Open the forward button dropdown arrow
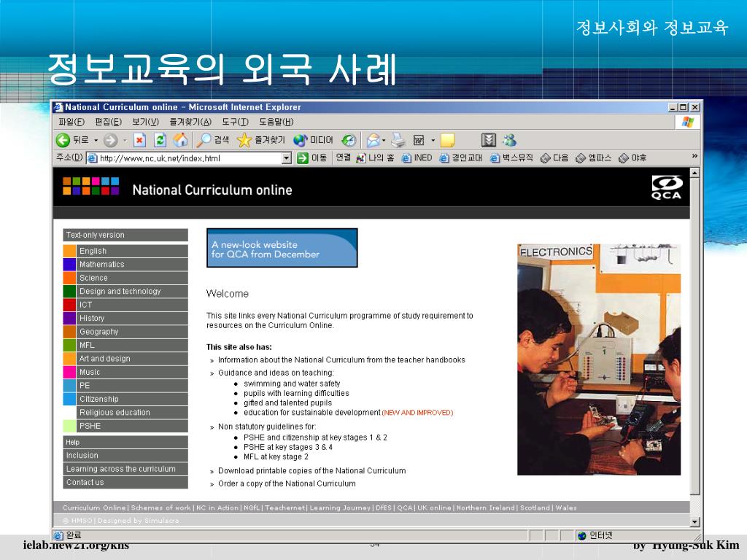 pyautogui.click(x=125, y=141)
